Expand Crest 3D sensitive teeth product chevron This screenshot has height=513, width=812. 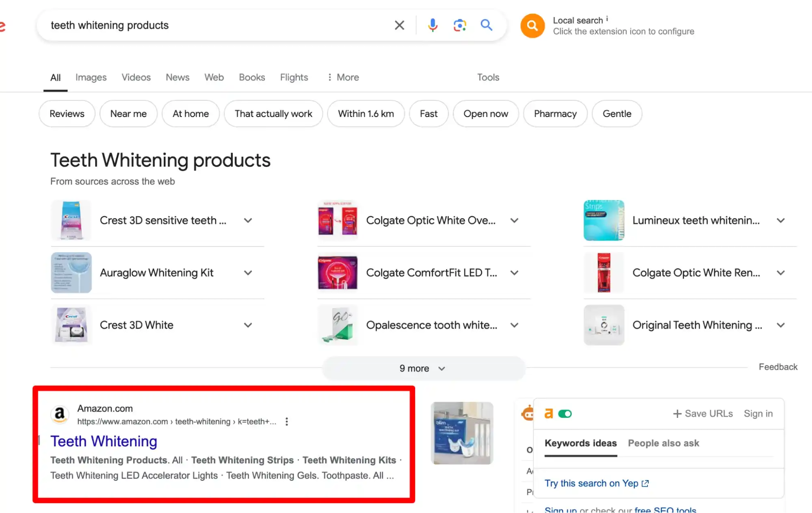pyautogui.click(x=248, y=220)
